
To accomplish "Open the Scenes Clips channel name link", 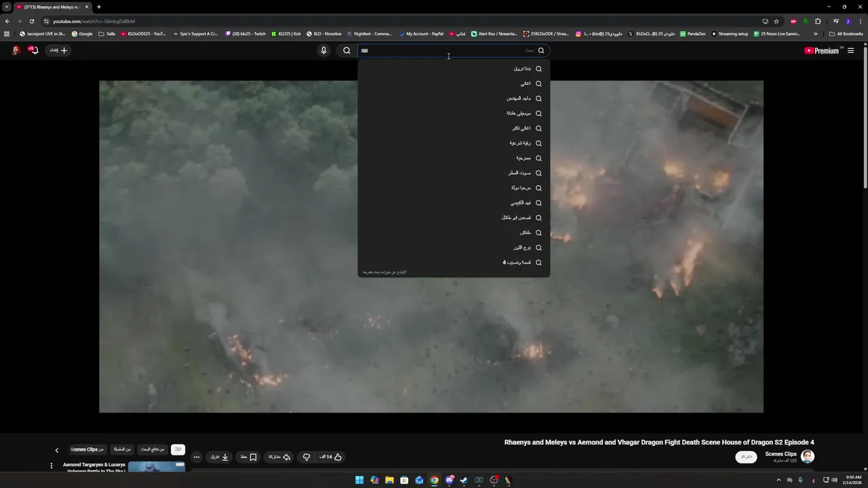I will pos(781,454).
